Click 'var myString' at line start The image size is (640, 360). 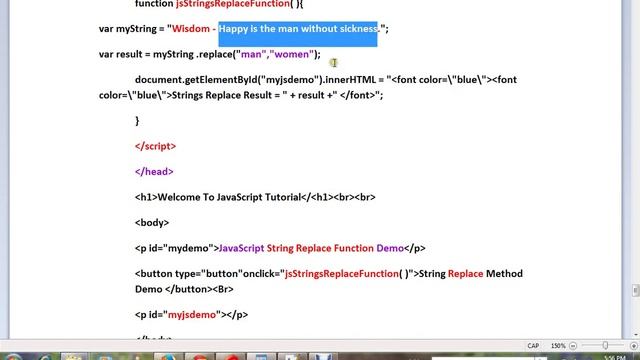(128, 29)
